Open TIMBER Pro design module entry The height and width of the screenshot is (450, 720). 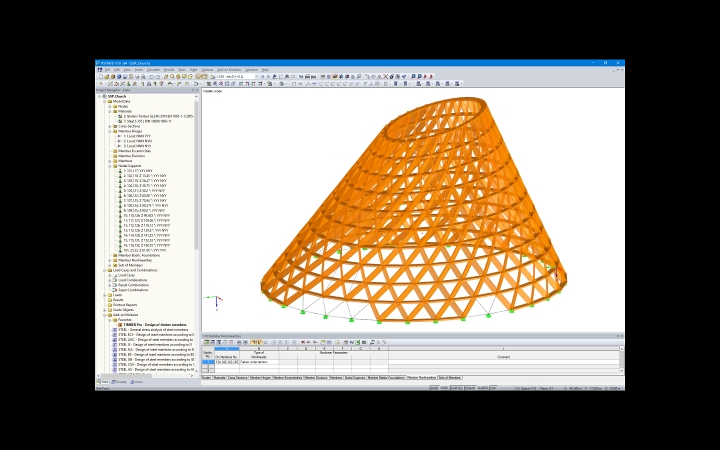click(x=155, y=325)
